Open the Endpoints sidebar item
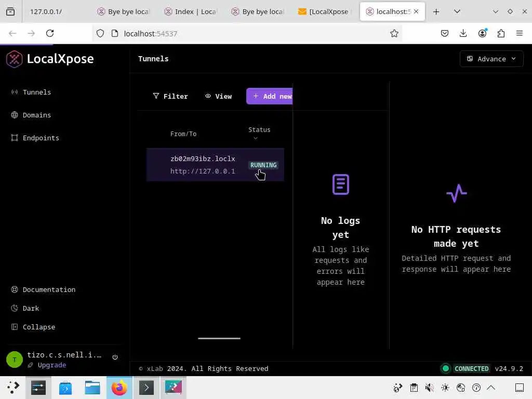The height and width of the screenshot is (399, 532). [x=35, y=138]
